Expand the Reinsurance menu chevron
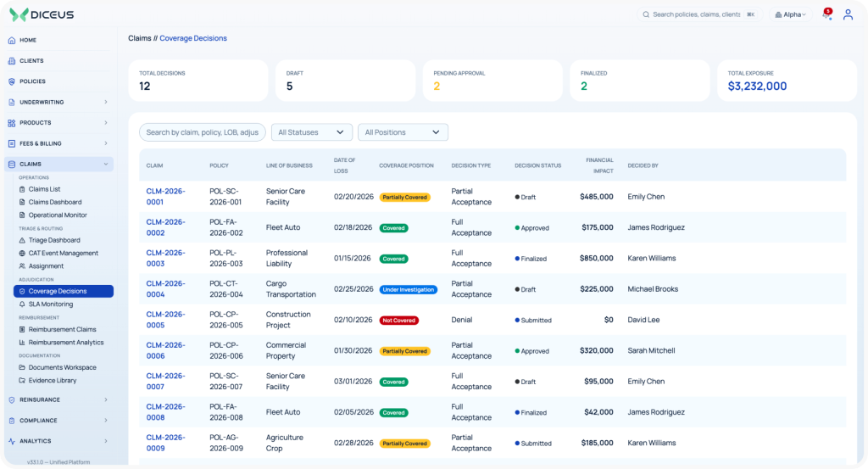Screen dimensions: 868x469 click(x=106, y=399)
